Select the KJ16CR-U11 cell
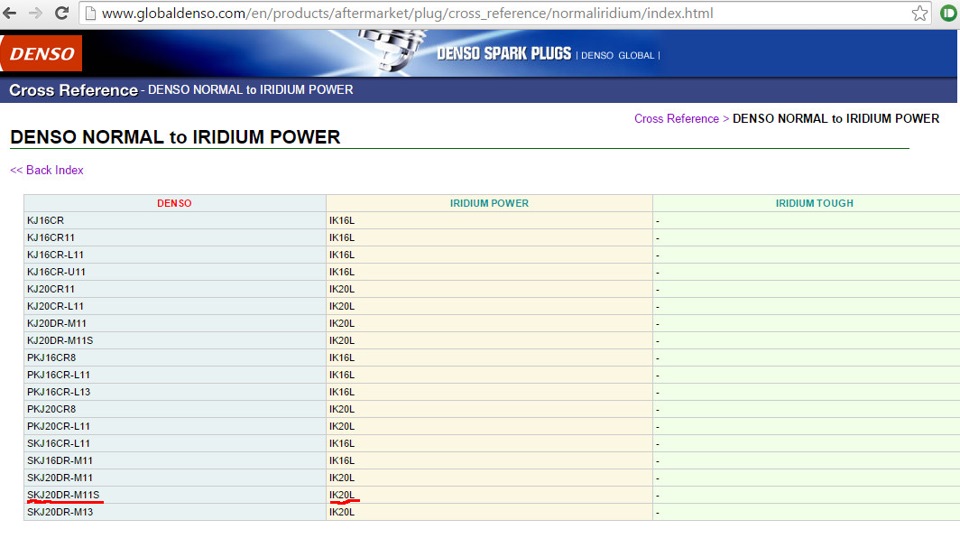The height and width of the screenshot is (557, 960). 174,272
